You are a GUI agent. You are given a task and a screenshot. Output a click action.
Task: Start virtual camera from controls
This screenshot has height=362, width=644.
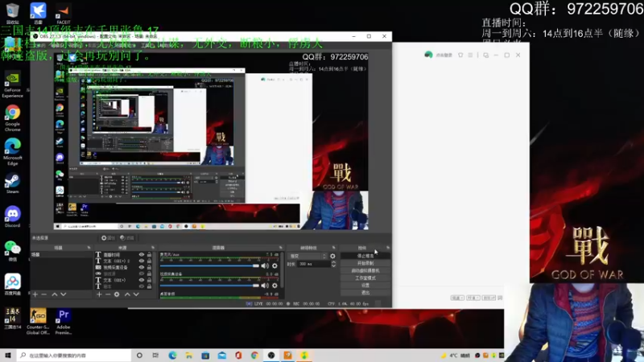(x=365, y=271)
